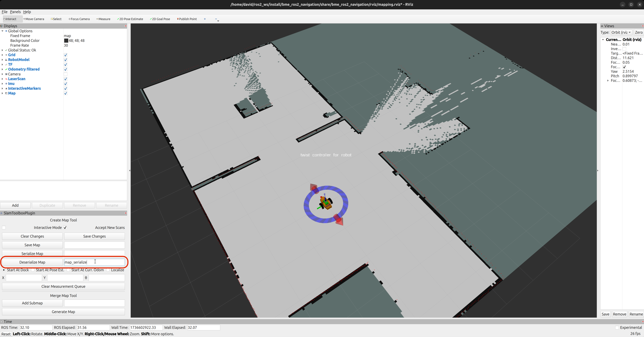Click the Save Map filename field

coord(94,245)
